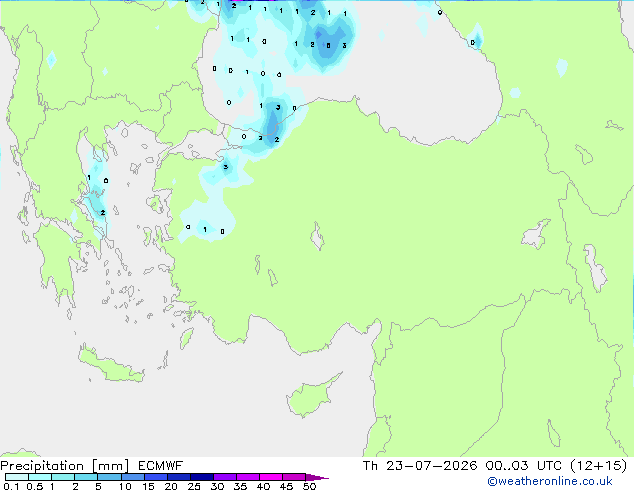Select the 0.1–0.5 mm legend color
Viewport: 634px width, 490px height.
pyautogui.click(x=17, y=477)
